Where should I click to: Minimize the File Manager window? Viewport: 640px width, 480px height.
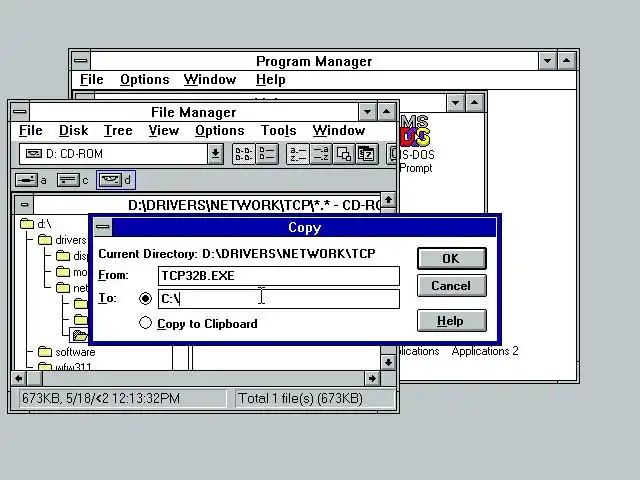pyautogui.click(x=367, y=112)
